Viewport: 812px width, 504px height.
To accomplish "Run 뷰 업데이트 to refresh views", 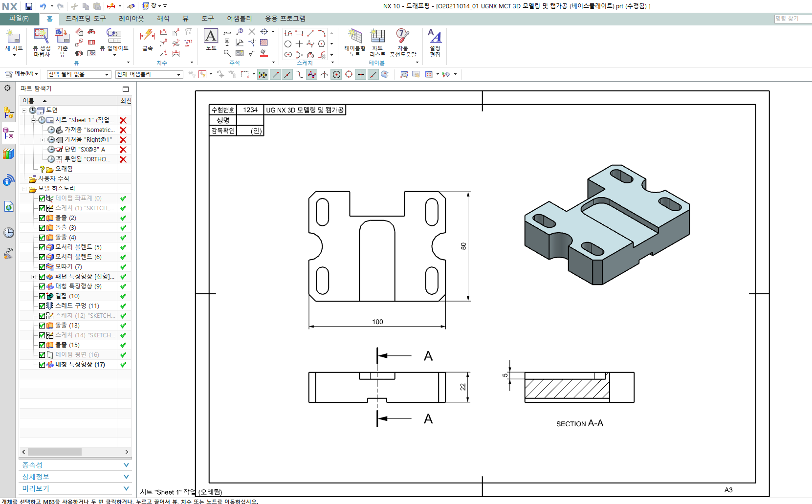I will 114,42.
